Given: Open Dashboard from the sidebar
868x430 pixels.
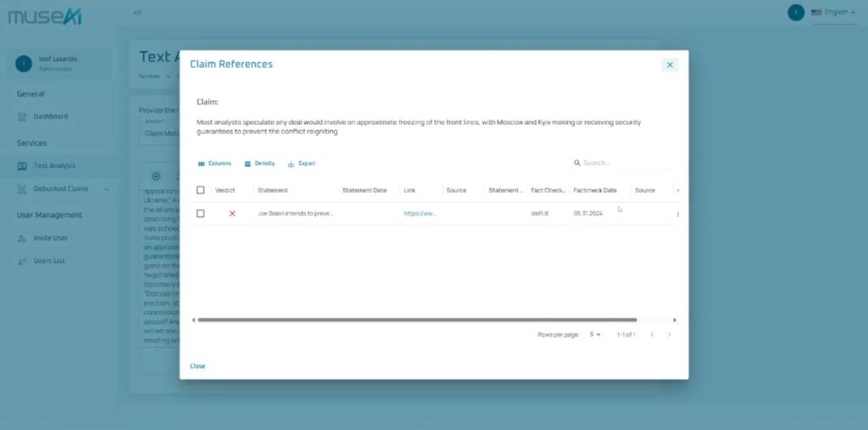Looking at the screenshot, I should (51, 116).
